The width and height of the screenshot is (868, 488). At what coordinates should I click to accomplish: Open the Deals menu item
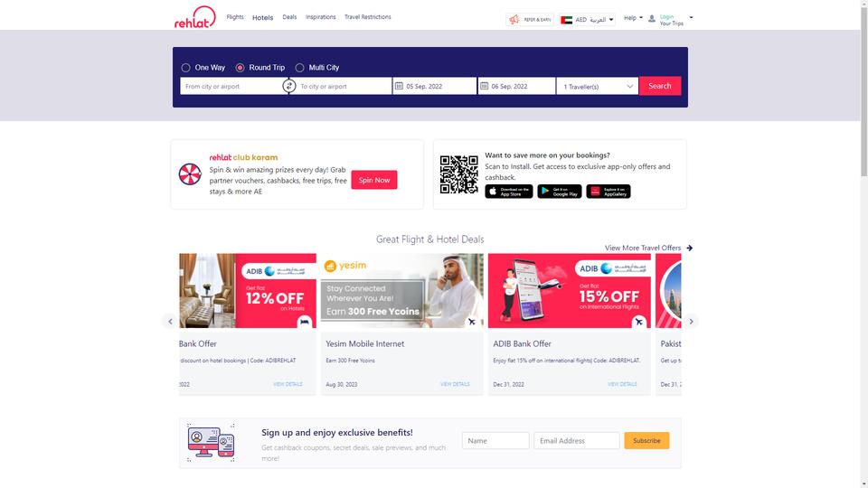pos(289,17)
